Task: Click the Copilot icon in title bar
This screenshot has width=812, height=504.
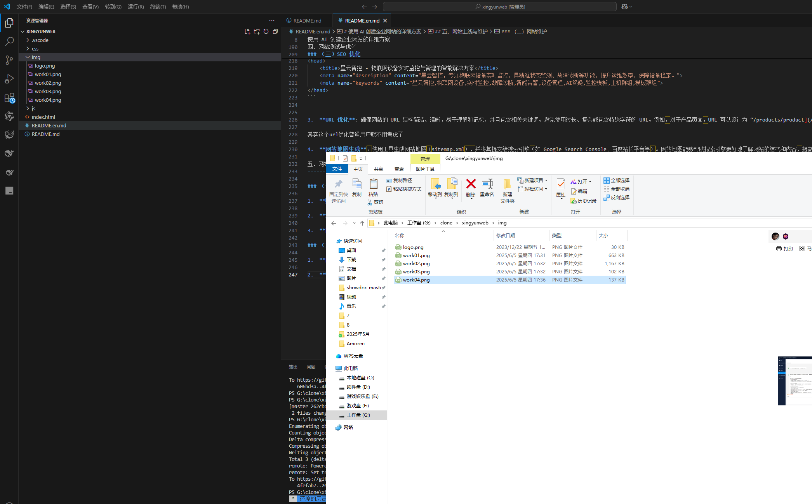Action: pyautogui.click(x=624, y=7)
